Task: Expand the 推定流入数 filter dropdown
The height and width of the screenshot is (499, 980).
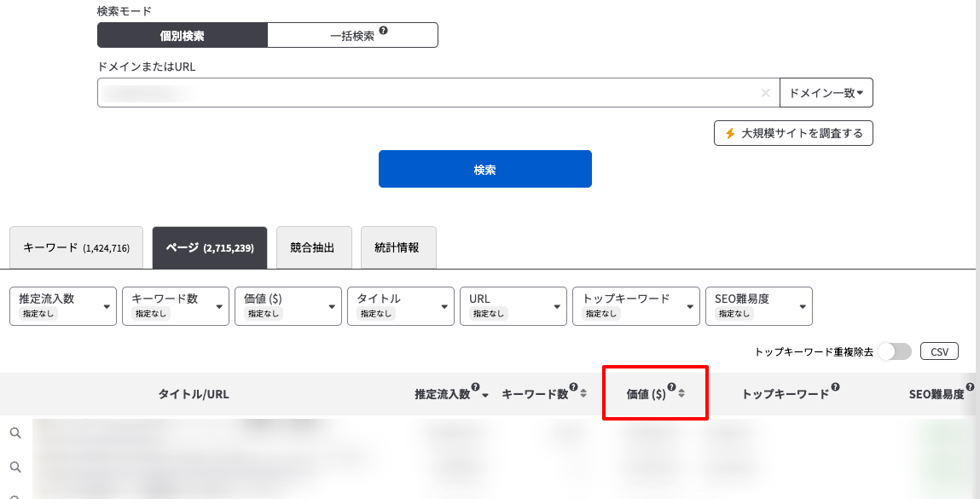Action: click(x=63, y=306)
